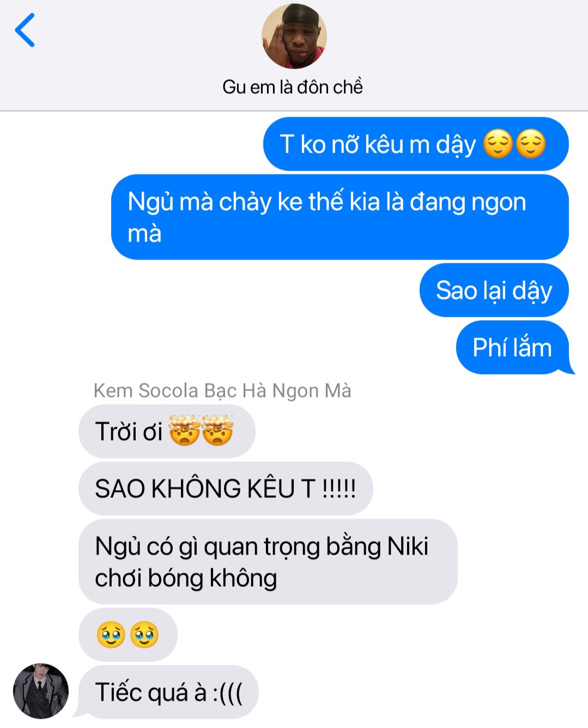Tap the first pleading face emoji
Viewport: 588px width, 728px height.
coord(111,635)
